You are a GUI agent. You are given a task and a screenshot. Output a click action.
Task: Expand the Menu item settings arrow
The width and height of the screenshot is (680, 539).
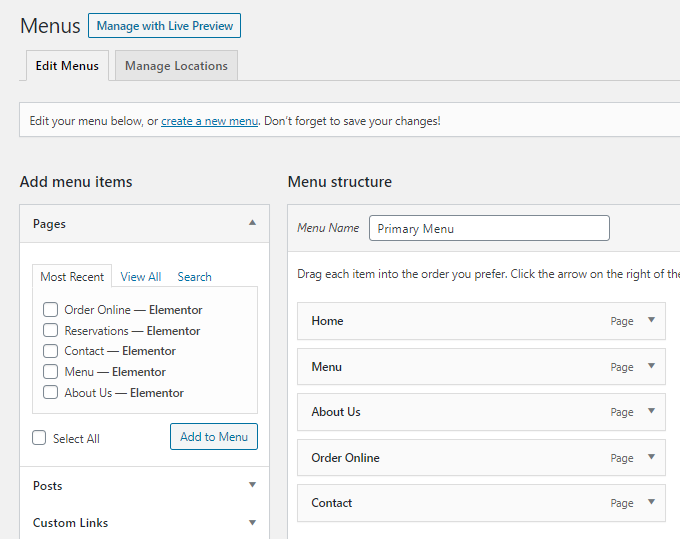[x=651, y=367]
